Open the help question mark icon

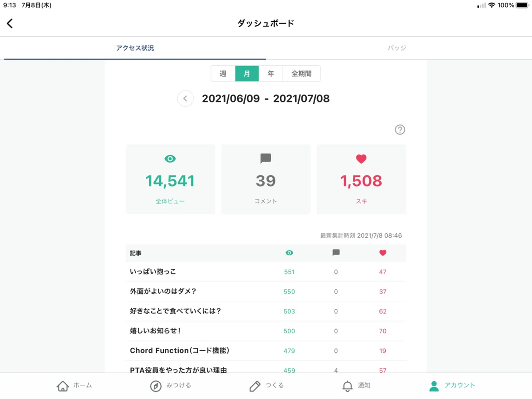click(400, 129)
